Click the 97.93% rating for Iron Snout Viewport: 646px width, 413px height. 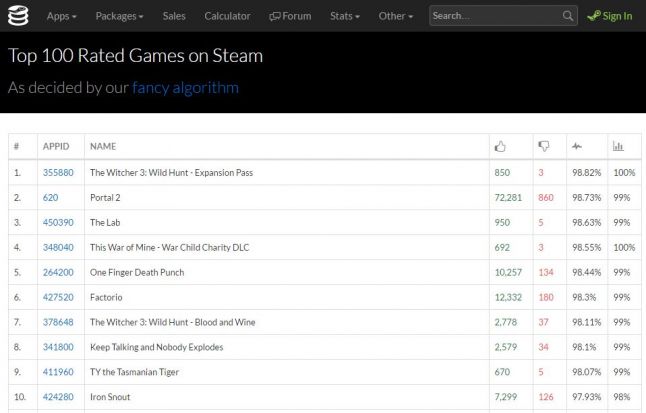tap(587, 397)
